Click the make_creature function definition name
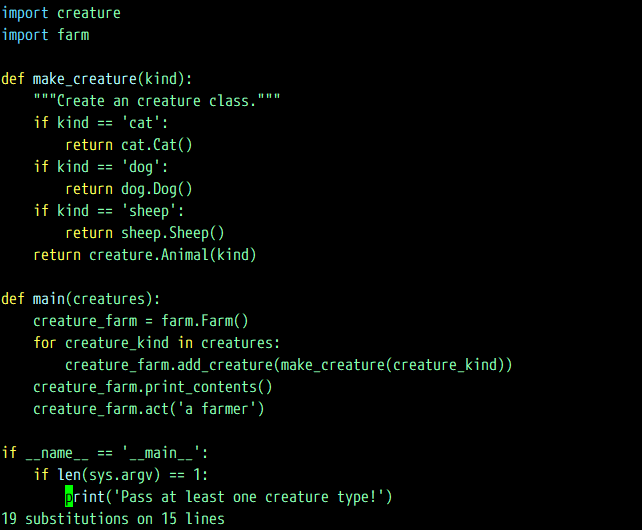 [85, 79]
